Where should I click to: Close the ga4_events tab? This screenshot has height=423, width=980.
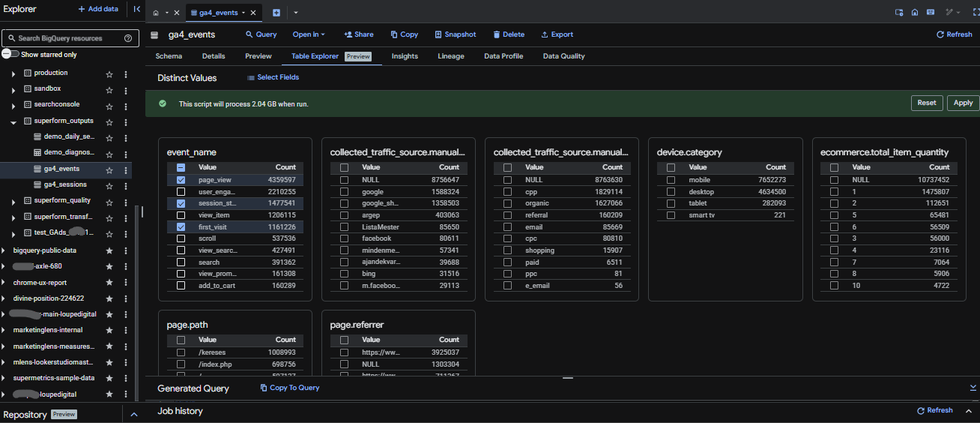pos(254,13)
